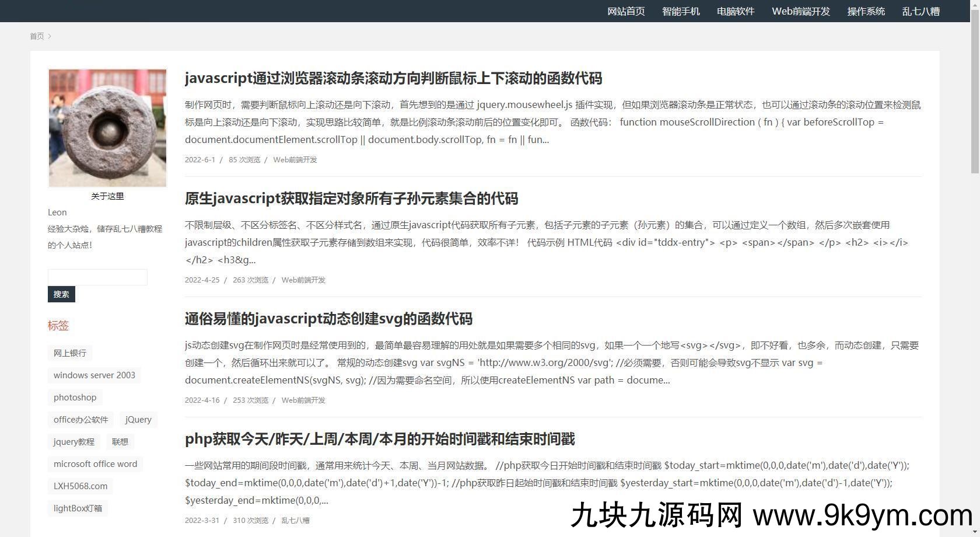Open the javascript滚动条滚动方向 article title
Screen dimensions: 980x537
pos(393,78)
